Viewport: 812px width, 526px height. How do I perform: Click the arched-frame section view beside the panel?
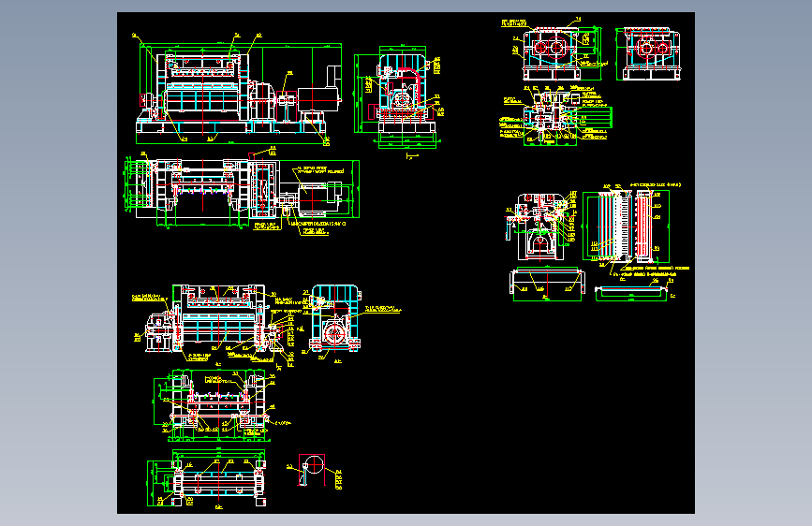541,226
